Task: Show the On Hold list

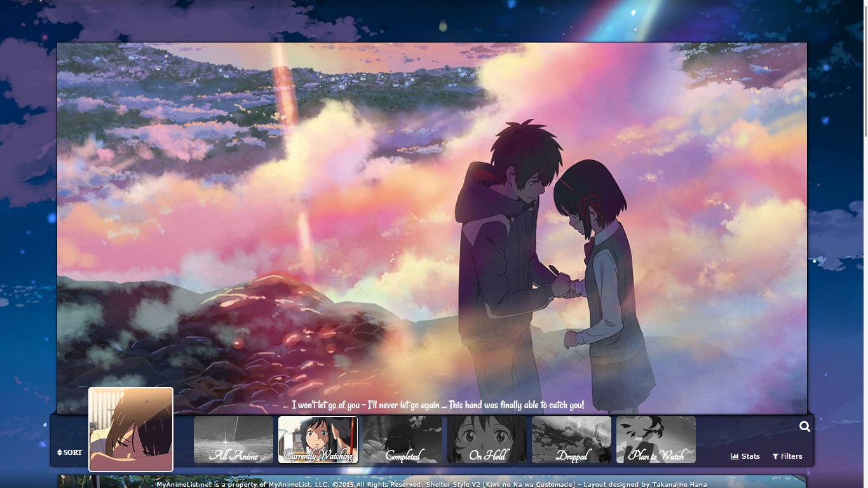Action: [x=487, y=440]
